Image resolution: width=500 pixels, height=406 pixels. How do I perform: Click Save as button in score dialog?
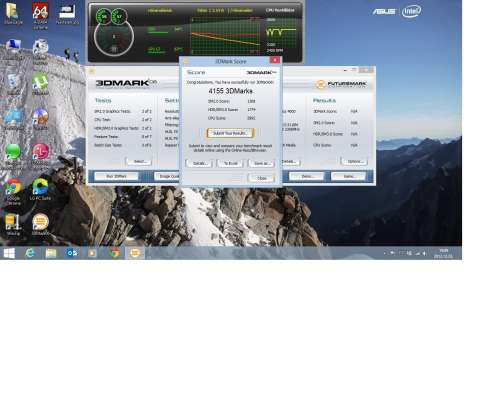pos(262,163)
